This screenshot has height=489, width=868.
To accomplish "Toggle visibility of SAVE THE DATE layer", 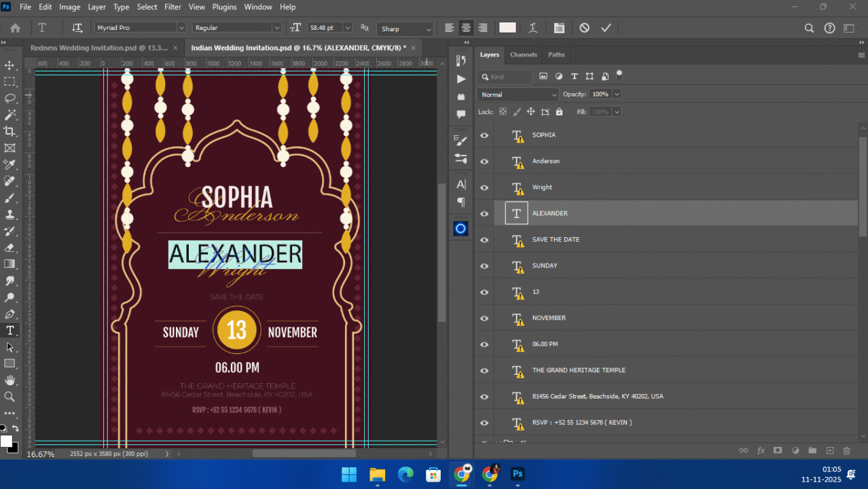I will [484, 240].
